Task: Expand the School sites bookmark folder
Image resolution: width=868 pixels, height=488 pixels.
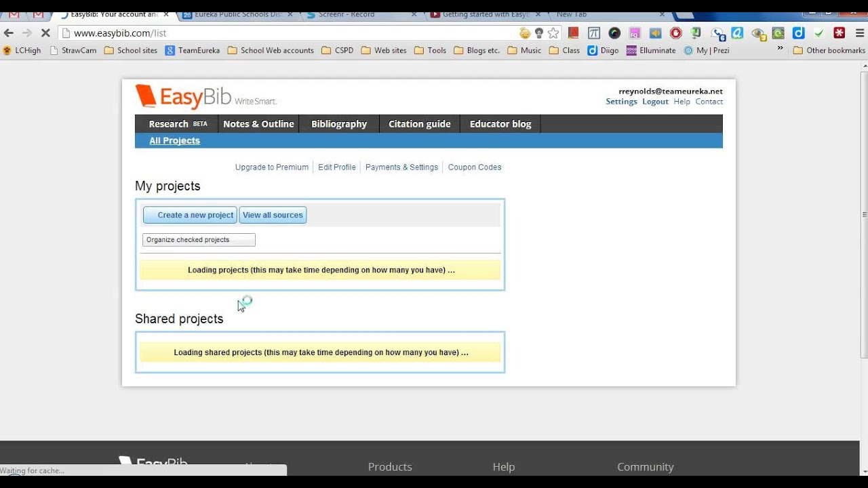Action: click(x=131, y=50)
